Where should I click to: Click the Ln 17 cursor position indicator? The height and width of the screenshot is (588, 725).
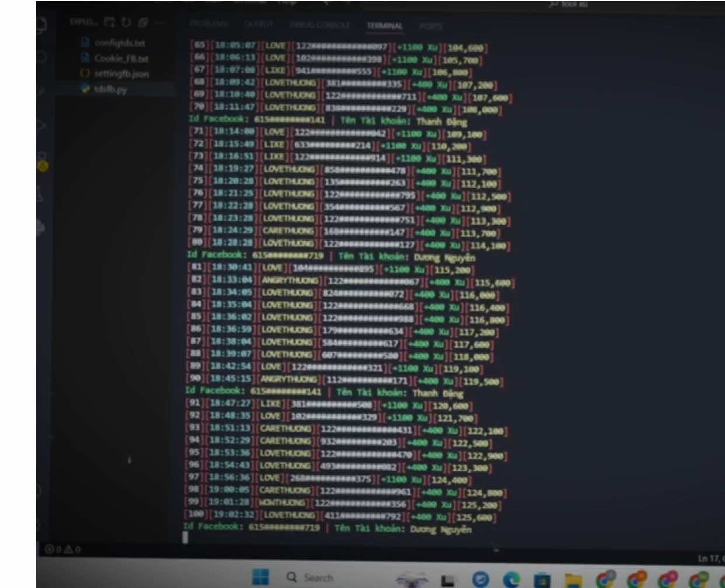711,559
